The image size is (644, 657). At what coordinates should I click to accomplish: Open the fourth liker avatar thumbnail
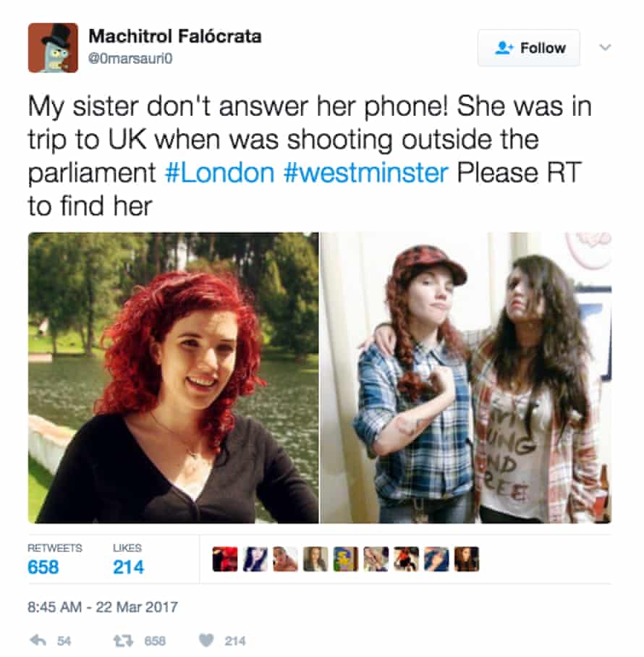click(315, 559)
